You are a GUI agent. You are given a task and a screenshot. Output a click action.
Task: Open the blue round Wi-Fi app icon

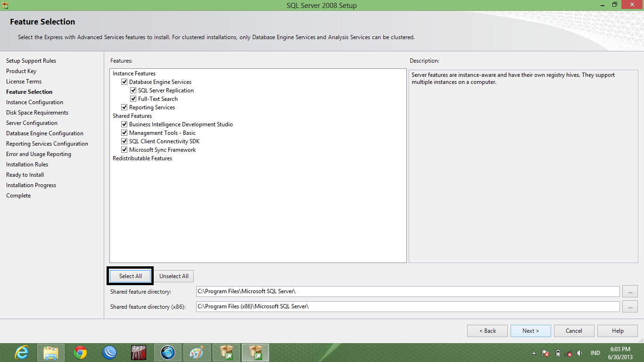click(x=109, y=353)
